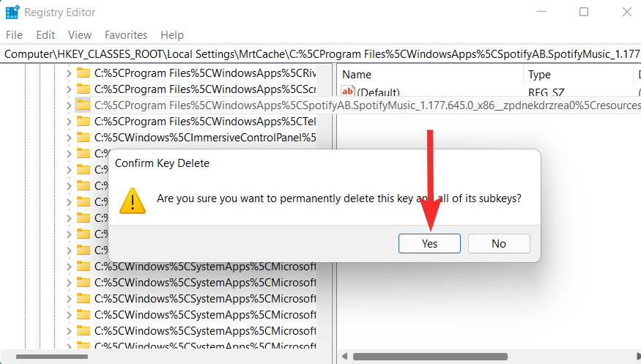
Task: Click the Registry Editor app icon
Action: pyautogui.click(x=12, y=12)
